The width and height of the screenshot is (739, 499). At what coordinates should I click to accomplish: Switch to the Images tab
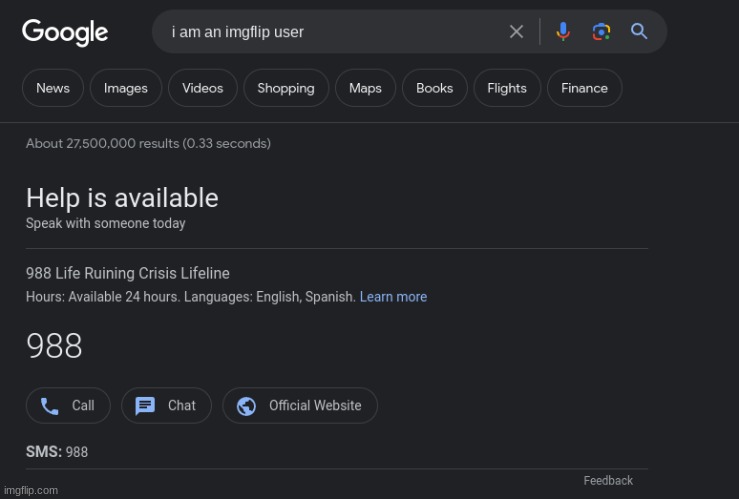coord(126,88)
